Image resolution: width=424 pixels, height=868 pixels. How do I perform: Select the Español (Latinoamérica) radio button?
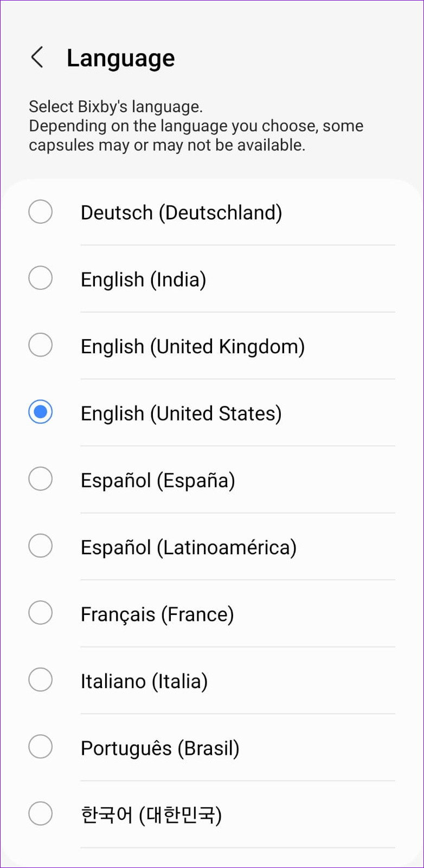[41, 546]
